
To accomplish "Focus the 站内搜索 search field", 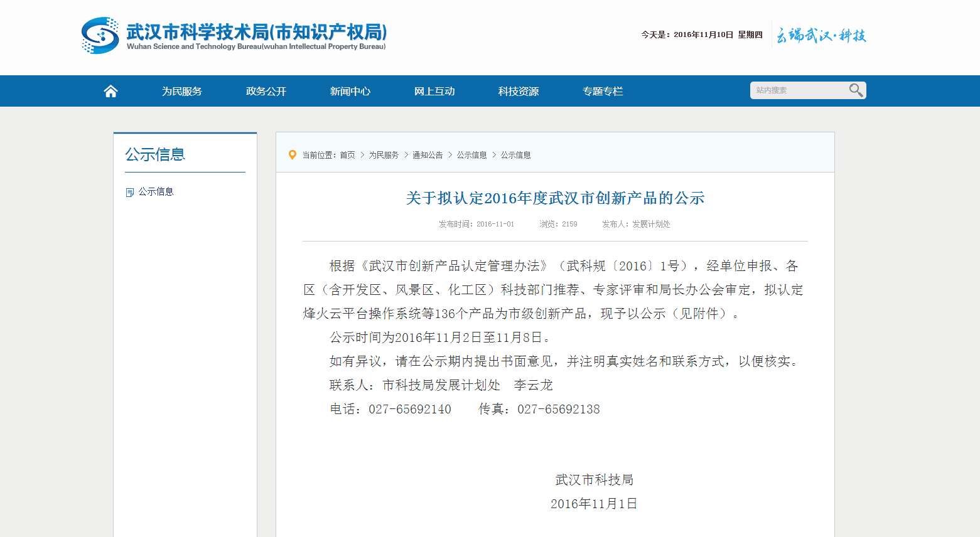I will coord(799,90).
